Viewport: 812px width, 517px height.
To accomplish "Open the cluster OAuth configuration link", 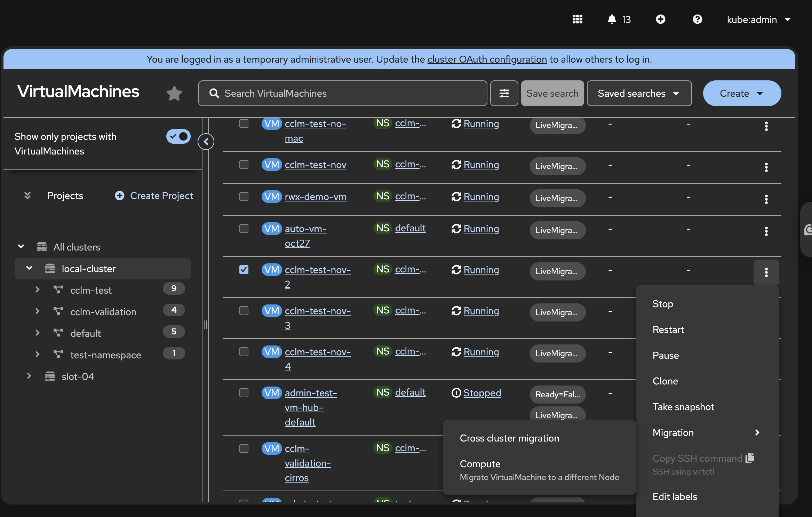I will [x=487, y=59].
